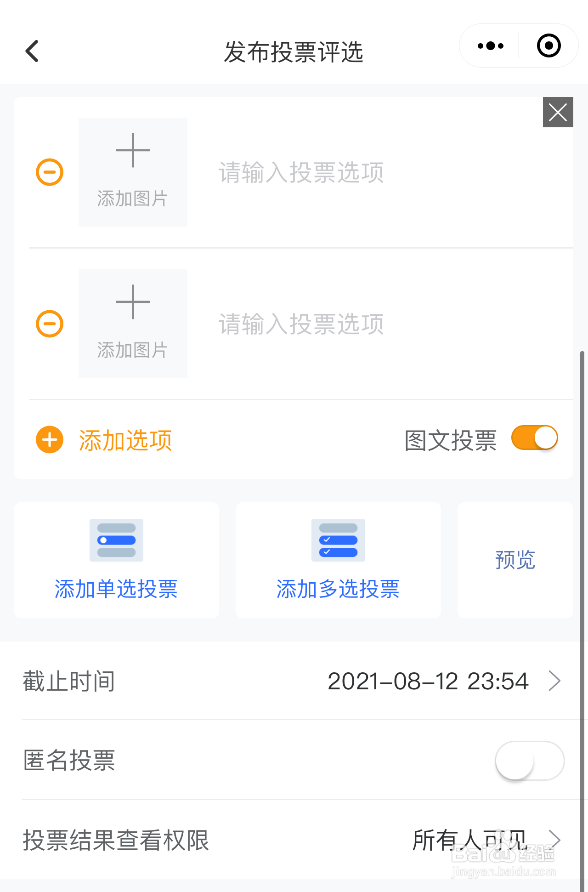Add picture to the first option

pos(133,172)
